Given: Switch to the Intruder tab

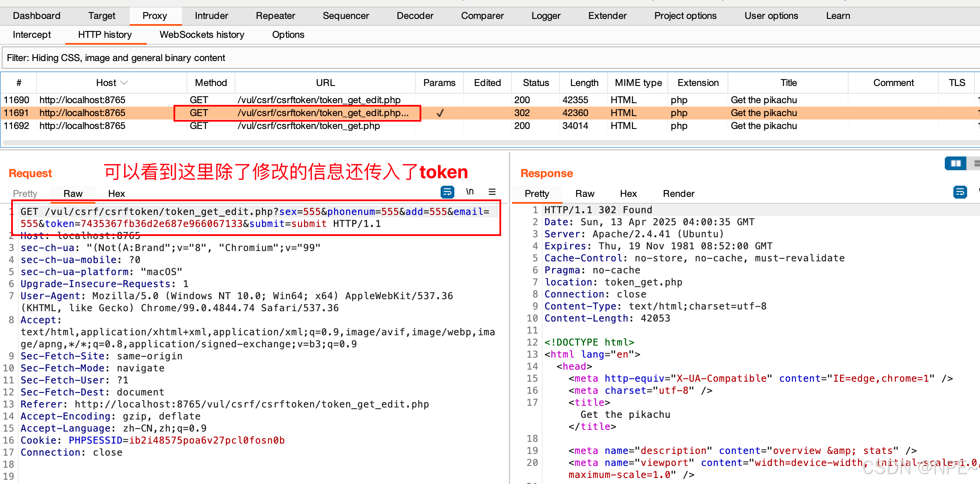Looking at the screenshot, I should [x=211, y=16].
